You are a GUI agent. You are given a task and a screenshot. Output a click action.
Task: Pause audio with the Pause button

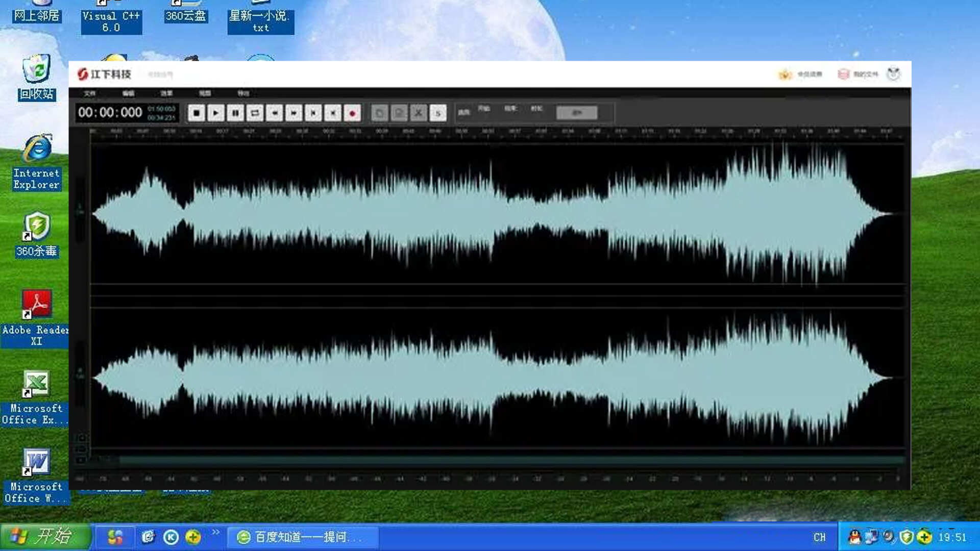coord(235,113)
